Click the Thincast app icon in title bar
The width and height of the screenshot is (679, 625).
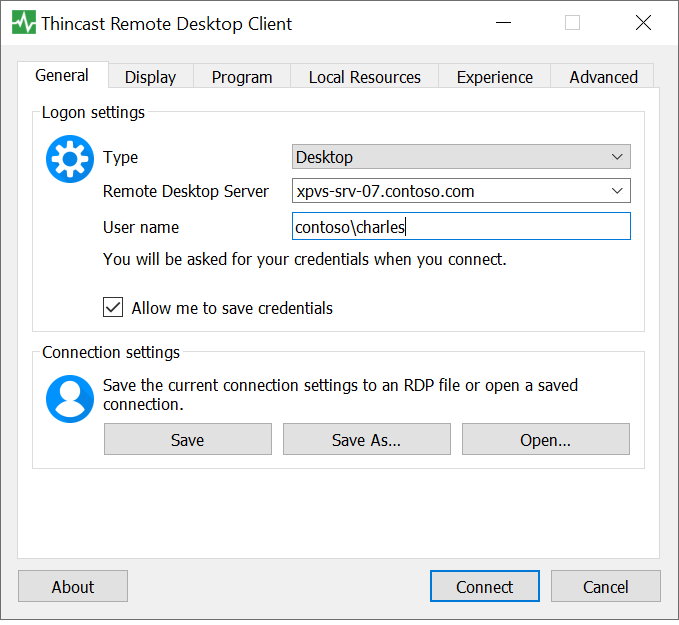click(x=23, y=23)
